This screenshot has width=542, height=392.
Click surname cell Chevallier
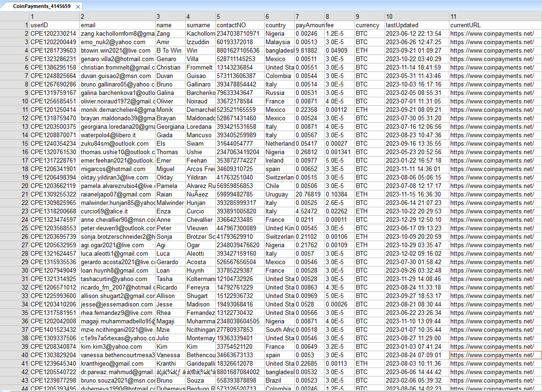pyautogui.click(x=200, y=220)
